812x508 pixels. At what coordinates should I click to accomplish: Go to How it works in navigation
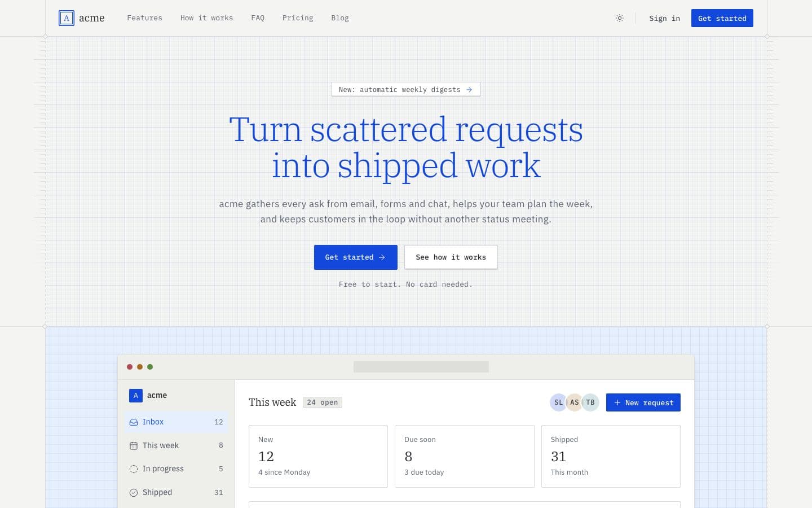tap(206, 18)
